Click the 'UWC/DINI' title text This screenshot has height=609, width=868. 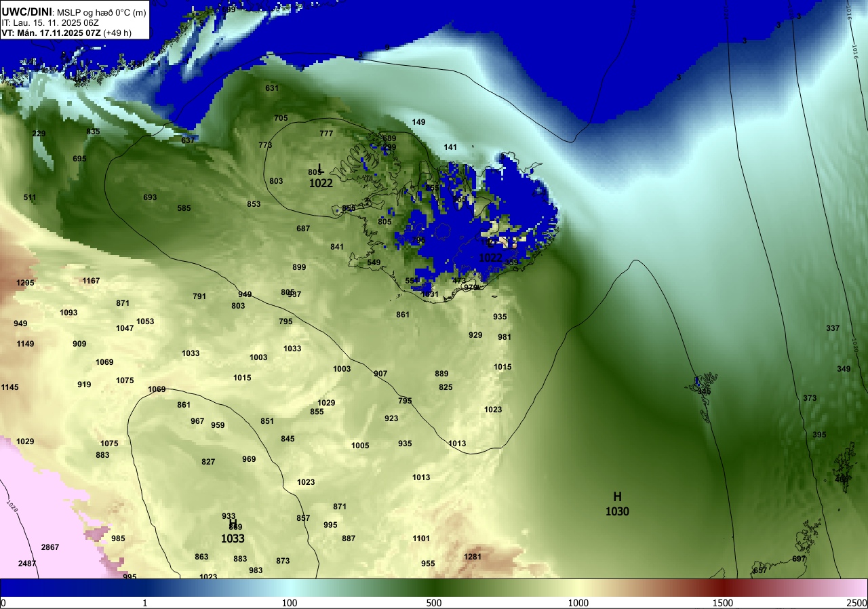27,12
